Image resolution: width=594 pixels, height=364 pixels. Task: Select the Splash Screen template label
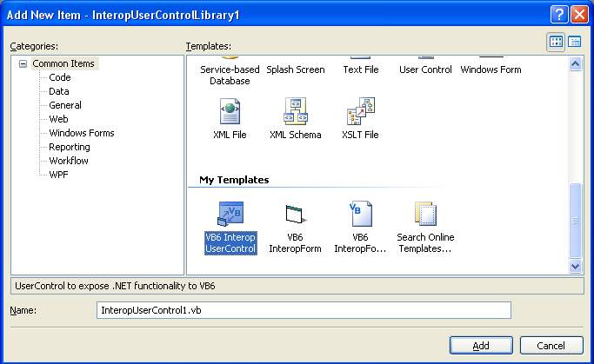coord(296,69)
